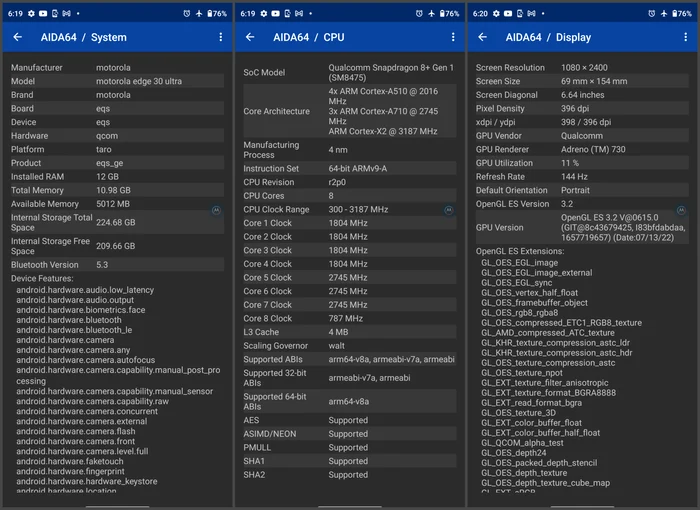Tap the settings gear icon in System screen status bar
This screenshot has height=510, width=700.
(31, 13)
